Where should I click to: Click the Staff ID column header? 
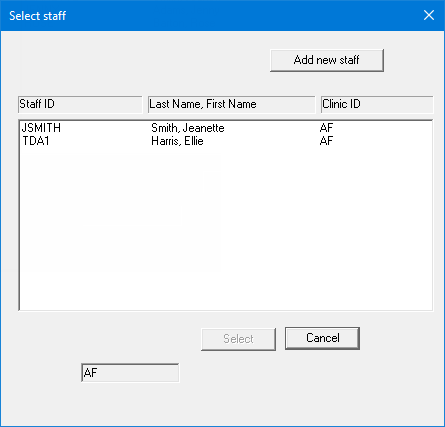click(x=80, y=104)
